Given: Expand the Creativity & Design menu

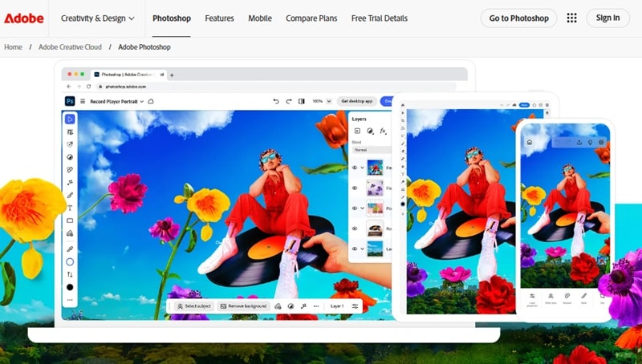Looking at the screenshot, I should [x=97, y=18].
